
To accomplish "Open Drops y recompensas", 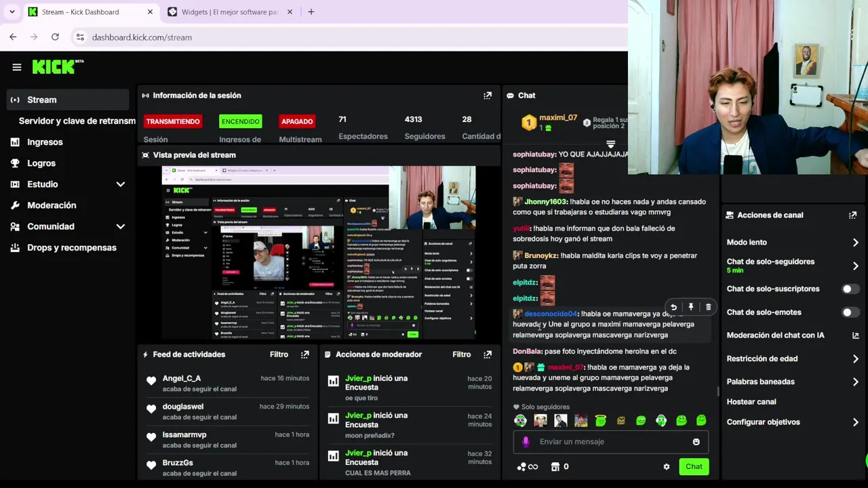I will point(72,247).
